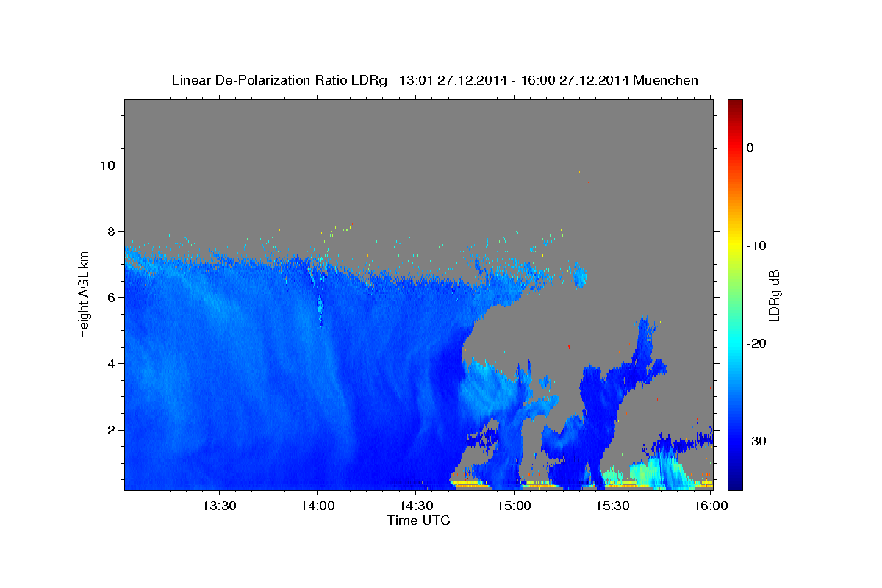Click the '15:30' time axis label
Image resolution: width=882 pixels, height=588 pixels.
pos(612,506)
